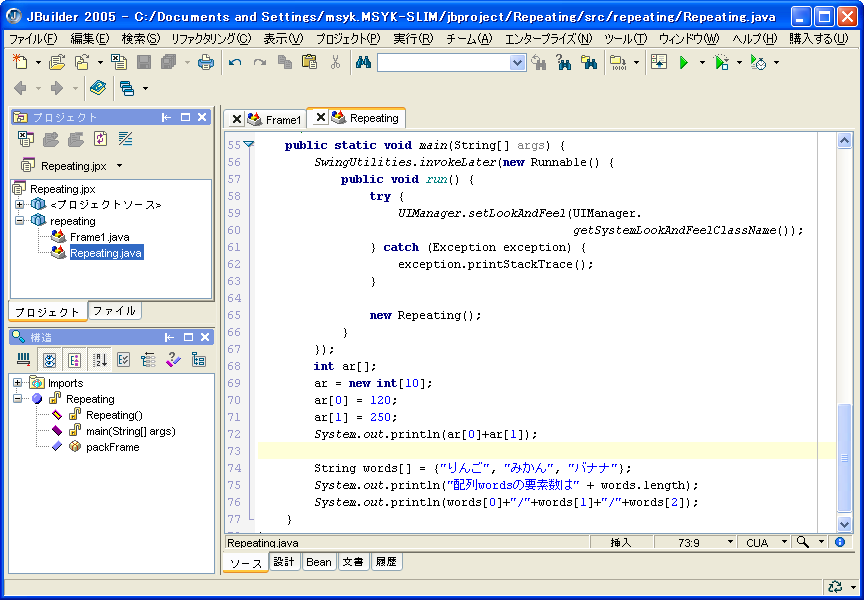Collapse the repeating package node
The height and width of the screenshot is (600, 864).
19,221
